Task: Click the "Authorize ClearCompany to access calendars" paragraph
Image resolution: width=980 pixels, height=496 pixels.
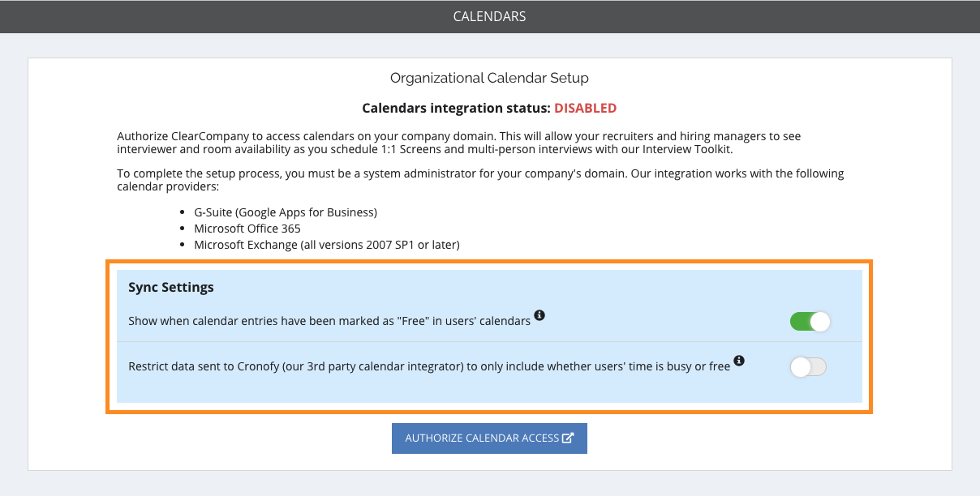Action: pos(458,136)
